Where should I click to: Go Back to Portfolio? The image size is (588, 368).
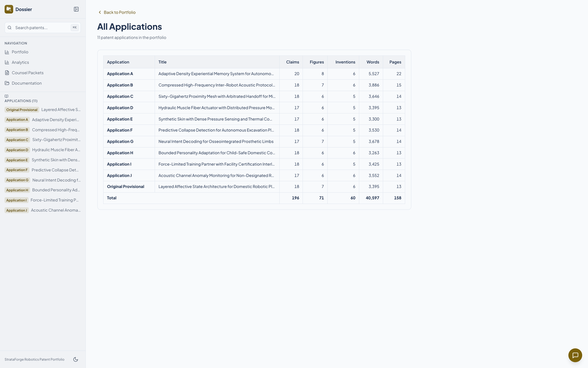[x=116, y=13]
